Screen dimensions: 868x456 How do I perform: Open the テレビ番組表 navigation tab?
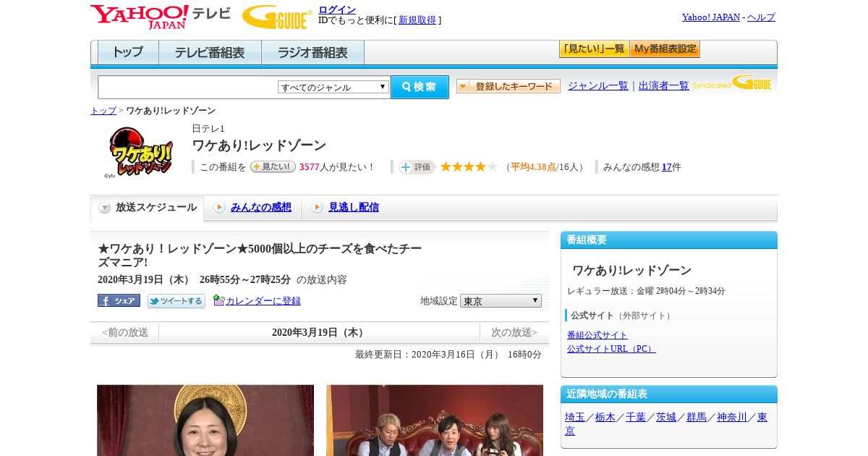[x=210, y=53]
